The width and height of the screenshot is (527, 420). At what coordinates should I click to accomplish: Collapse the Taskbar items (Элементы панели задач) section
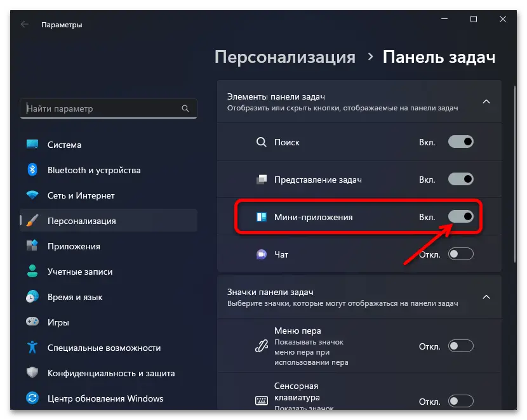486,102
